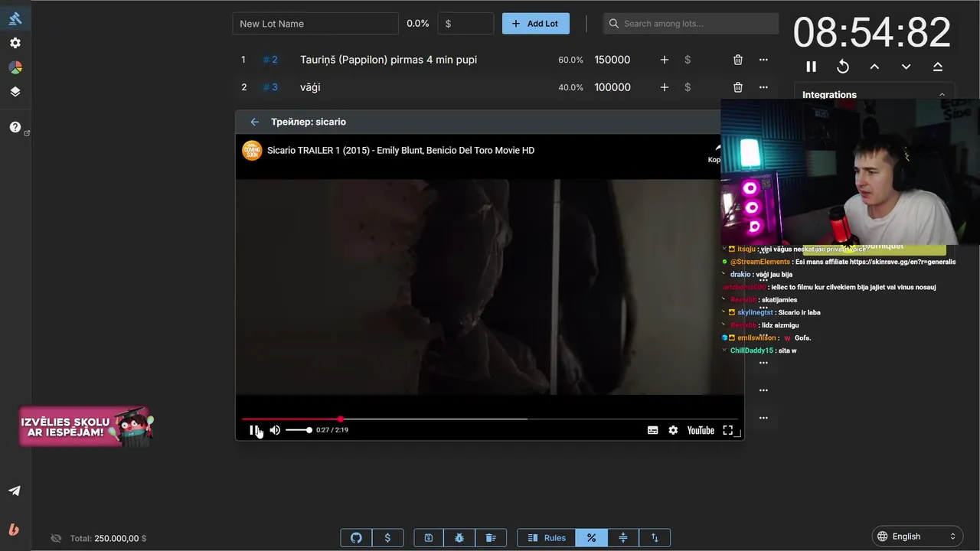Open YouTube player settings gear

coord(673,430)
